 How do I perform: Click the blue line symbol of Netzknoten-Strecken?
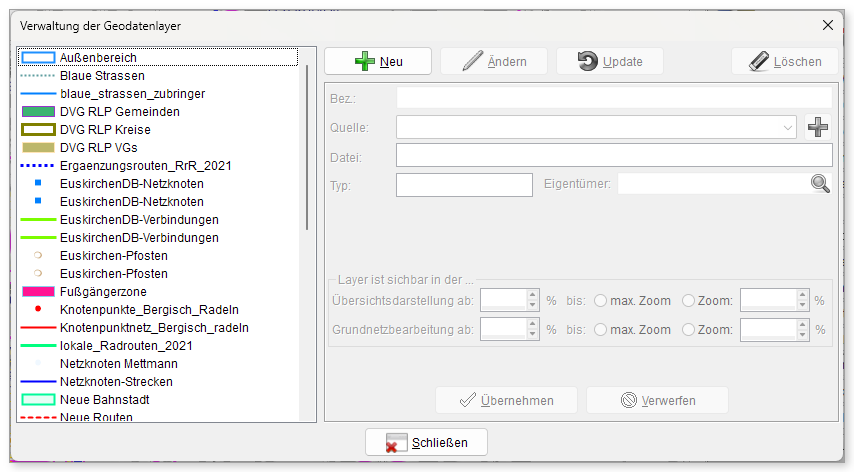[38, 382]
